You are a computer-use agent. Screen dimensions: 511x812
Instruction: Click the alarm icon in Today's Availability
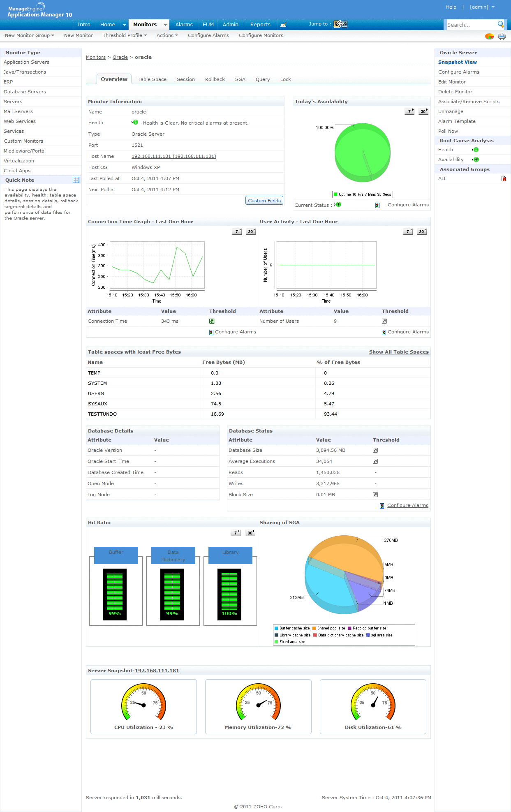pyautogui.click(x=377, y=205)
